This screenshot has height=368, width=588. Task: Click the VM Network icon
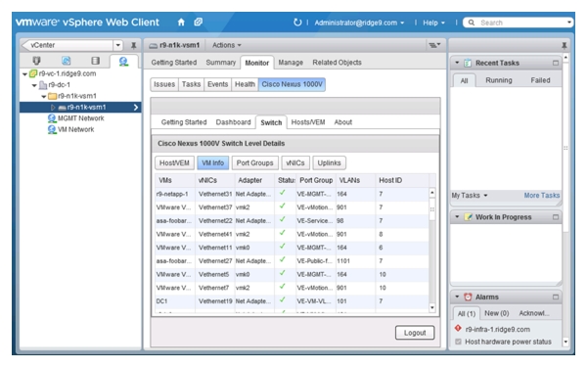click(52, 130)
